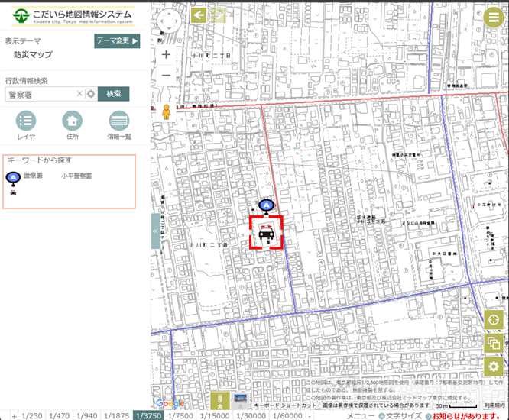The image size is (509, 420).
Task: Click the キーワードから探す heading
Action: tap(40, 160)
